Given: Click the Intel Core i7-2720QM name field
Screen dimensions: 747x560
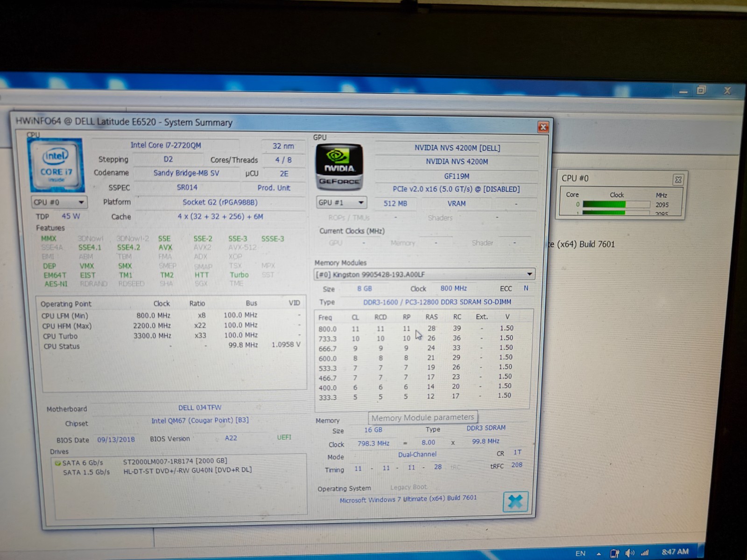Looking at the screenshot, I should pos(166,145).
